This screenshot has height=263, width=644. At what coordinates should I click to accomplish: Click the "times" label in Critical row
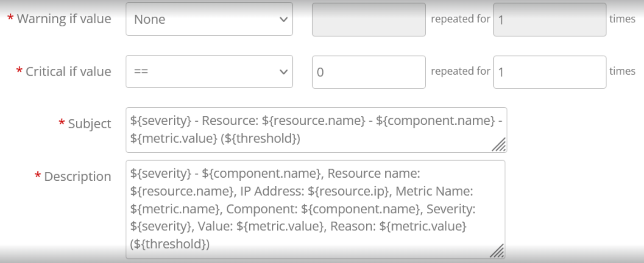pyautogui.click(x=622, y=71)
